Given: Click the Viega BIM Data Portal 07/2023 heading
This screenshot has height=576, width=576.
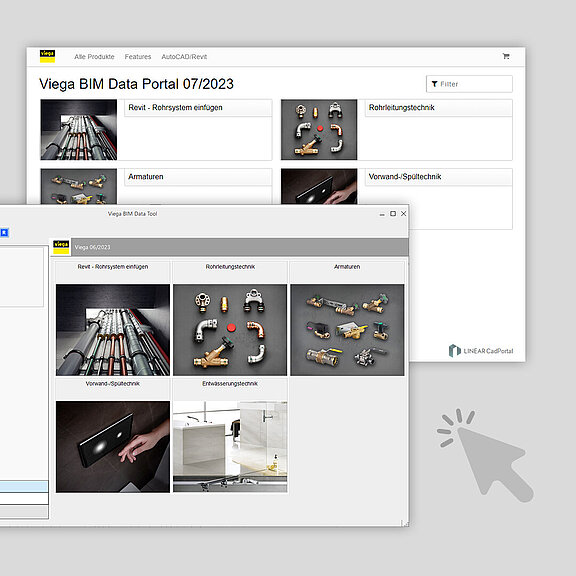Looking at the screenshot, I should tap(136, 84).
